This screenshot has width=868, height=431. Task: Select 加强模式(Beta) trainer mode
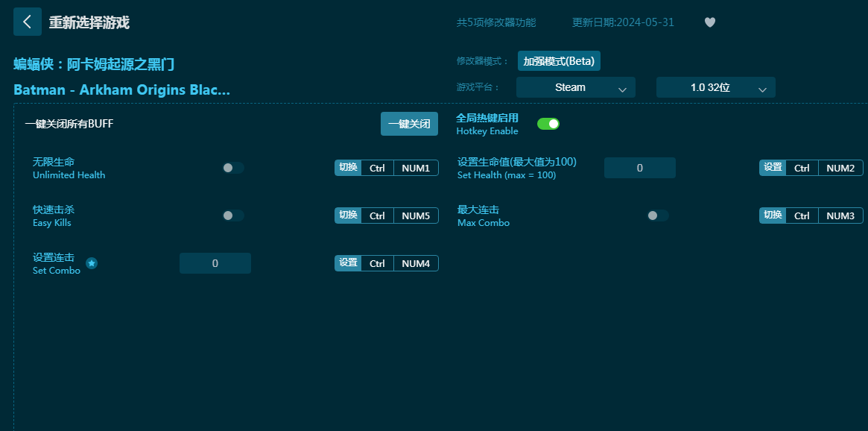[x=559, y=61]
